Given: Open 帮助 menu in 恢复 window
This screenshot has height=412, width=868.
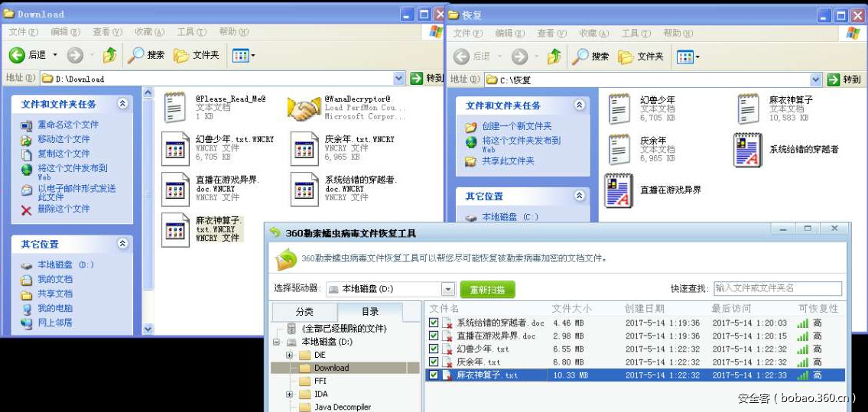Looking at the screenshot, I should tap(678, 33).
